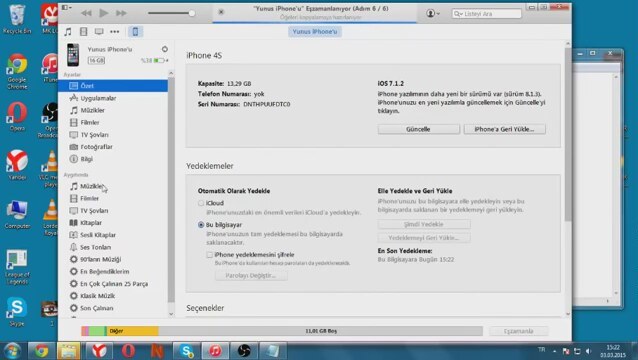Select Bu bilgisayar backup radio button
This screenshot has height=360, width=638.
(x=201, y=225)
